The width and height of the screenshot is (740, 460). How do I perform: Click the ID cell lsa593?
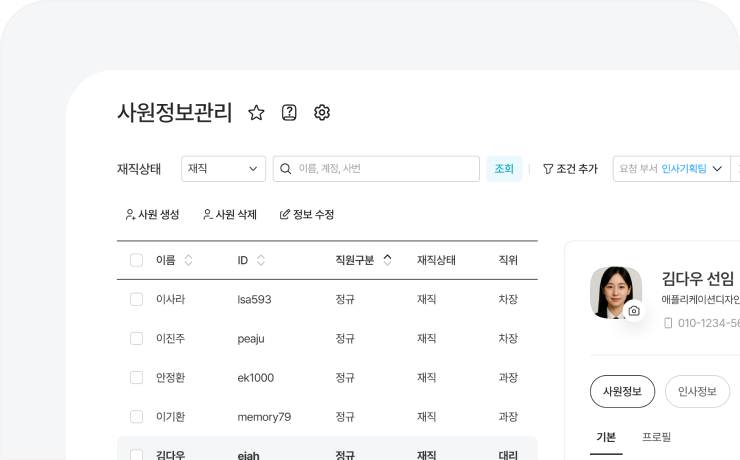[254, 299]
